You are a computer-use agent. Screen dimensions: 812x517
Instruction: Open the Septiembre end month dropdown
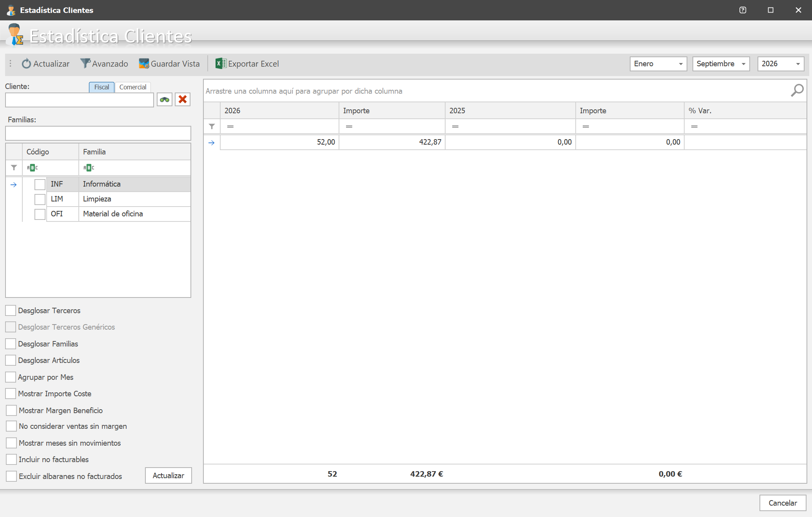tap(721, 64)
